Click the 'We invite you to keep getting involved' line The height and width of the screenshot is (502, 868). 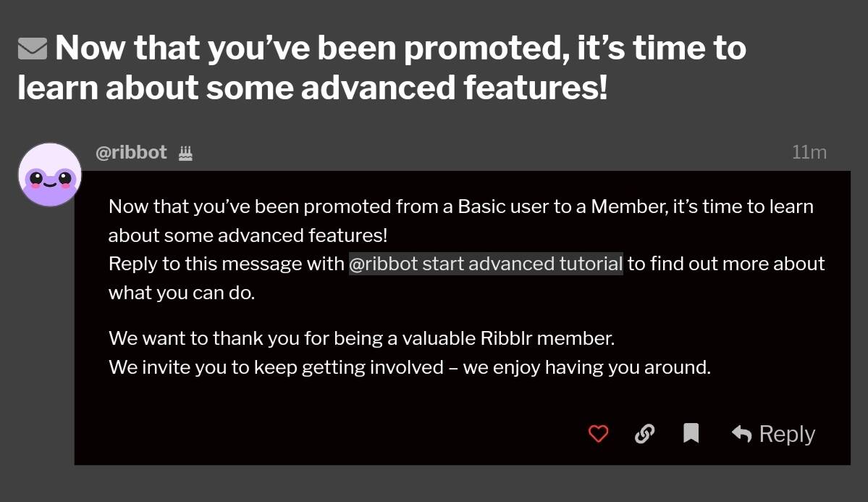410,367
